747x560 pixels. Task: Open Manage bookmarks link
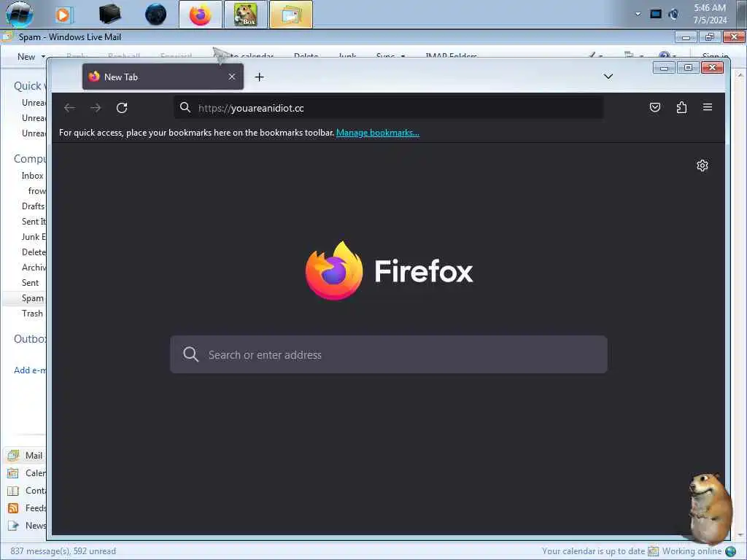pos(378,133)
